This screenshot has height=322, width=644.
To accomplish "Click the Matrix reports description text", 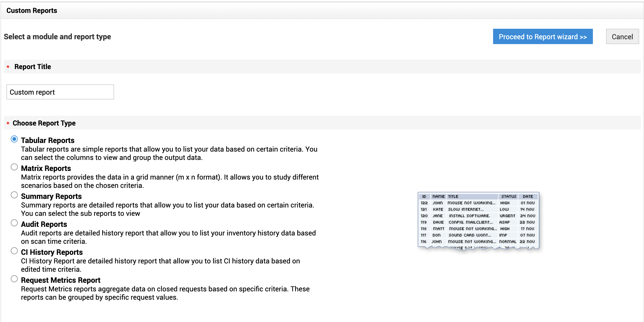I will (170, 181).
